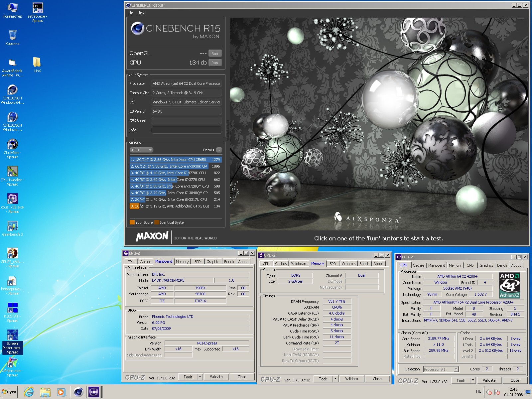The width and height of the screenshot is (532, 399).
Task: Select the cpuz_x32.exe shortcut icon
Action: coord(12,203)
